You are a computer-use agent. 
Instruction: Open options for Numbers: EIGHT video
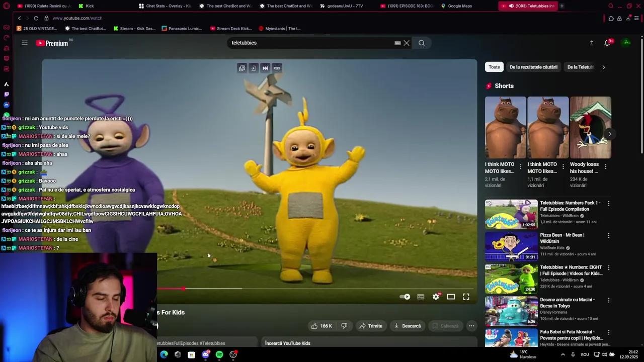pos(609,268)
